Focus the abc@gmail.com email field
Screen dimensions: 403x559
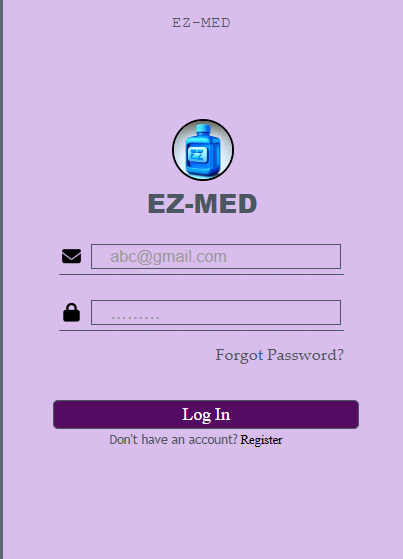tap(216, 256)
